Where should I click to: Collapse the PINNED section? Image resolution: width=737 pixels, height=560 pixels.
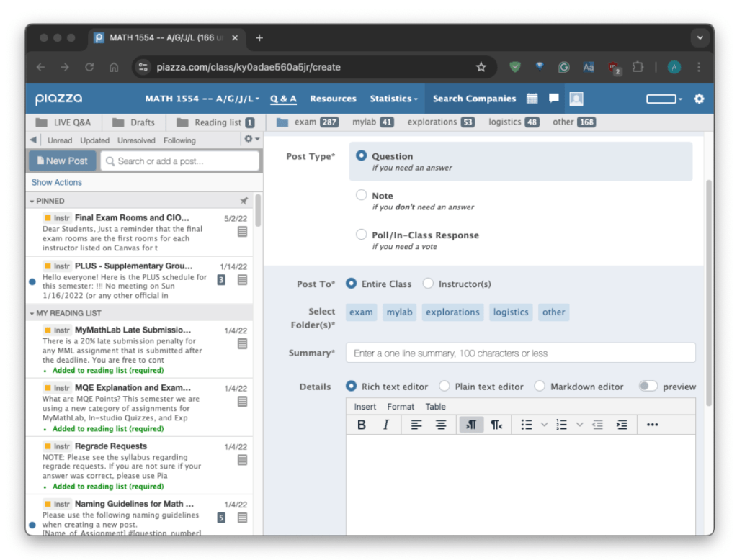32,201
